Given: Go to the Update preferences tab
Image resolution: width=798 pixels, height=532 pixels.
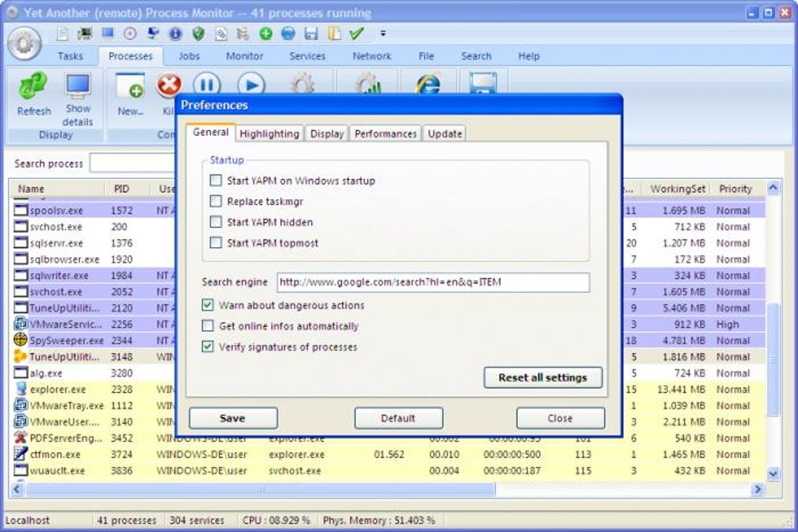Looking at the screenshot, I should [x=445, y=134].
